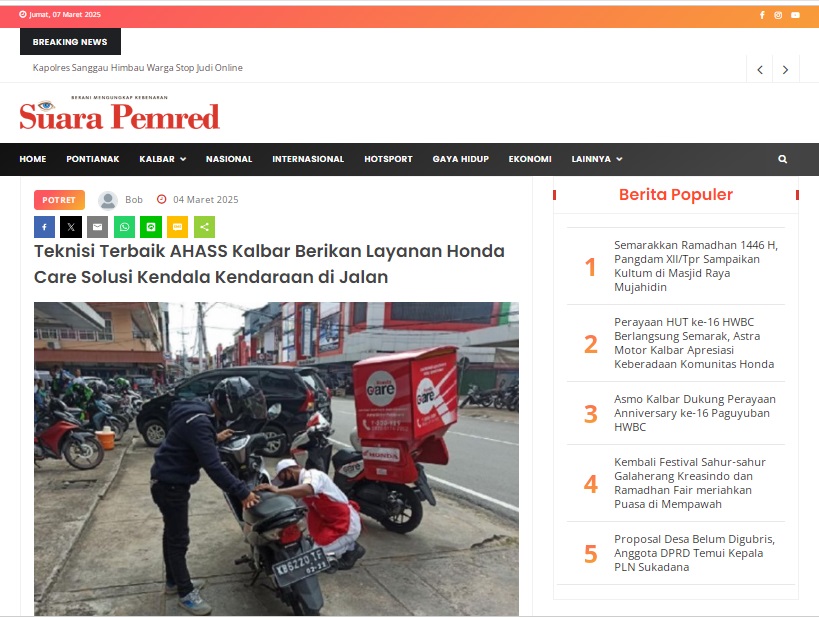
Task: Open YouTube channel from top bar
Action: point(795,15)
